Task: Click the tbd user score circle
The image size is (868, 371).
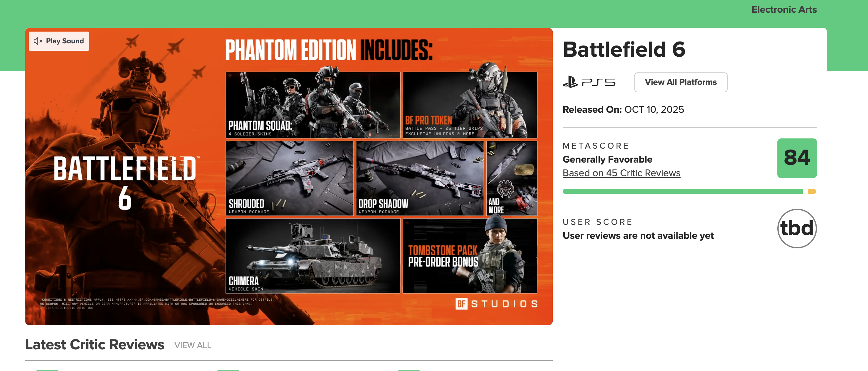Action: pos(797,228)
